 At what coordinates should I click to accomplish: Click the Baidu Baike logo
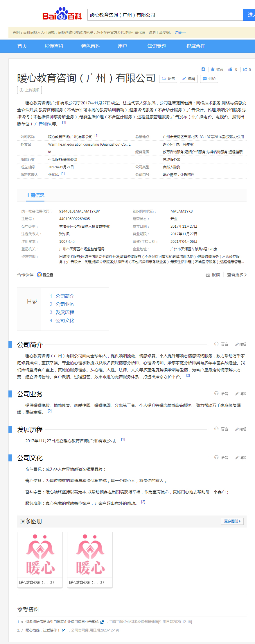point(62,14)
